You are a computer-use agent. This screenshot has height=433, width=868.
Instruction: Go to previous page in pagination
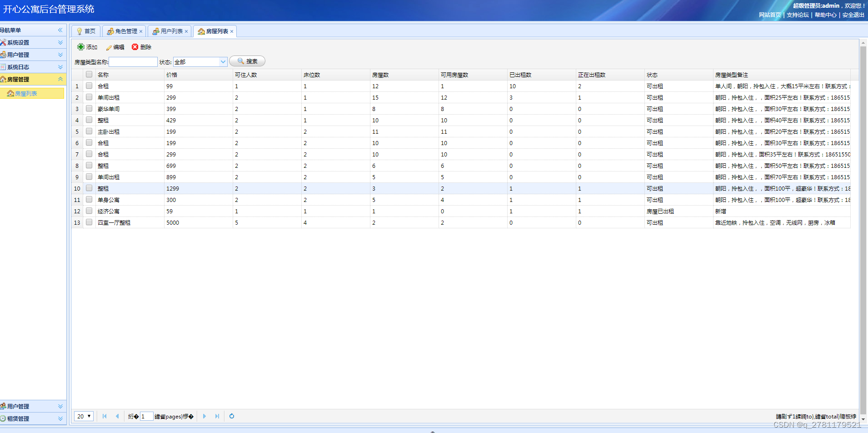(x=117, y=416)
